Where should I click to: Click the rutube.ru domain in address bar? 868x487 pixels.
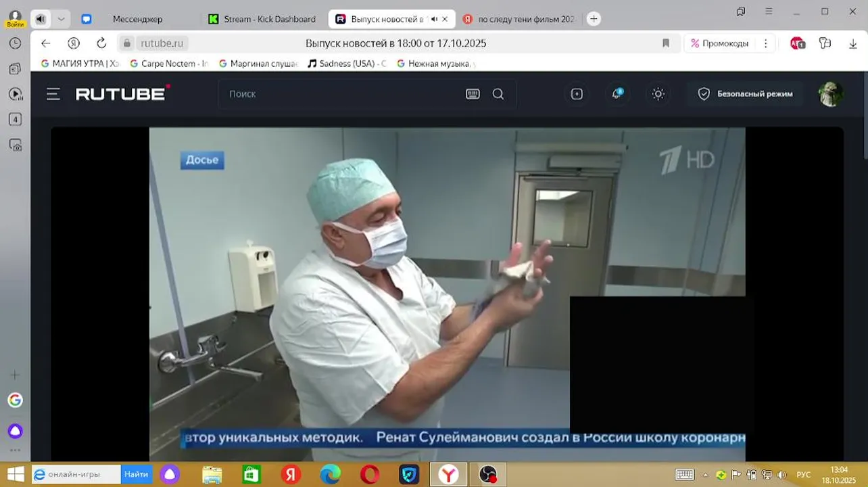[x=162, y=43]
